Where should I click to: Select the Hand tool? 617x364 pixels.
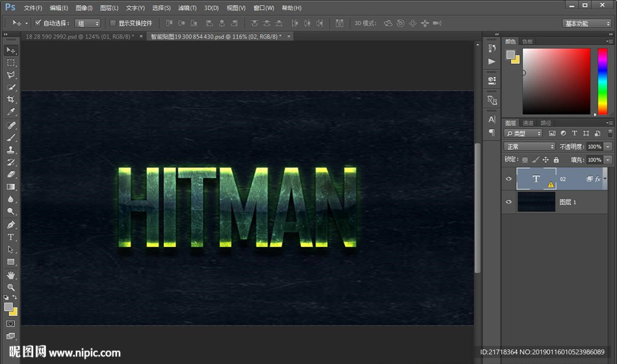point(11,275)
